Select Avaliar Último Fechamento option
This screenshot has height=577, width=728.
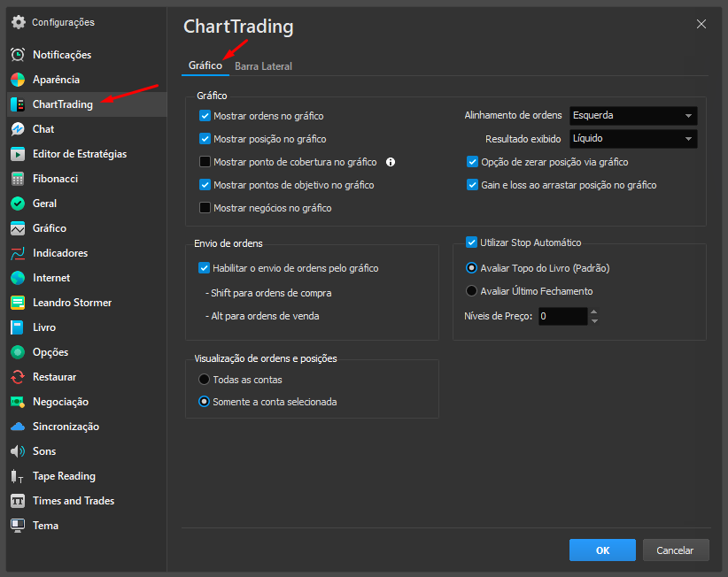tap(471, 291)
